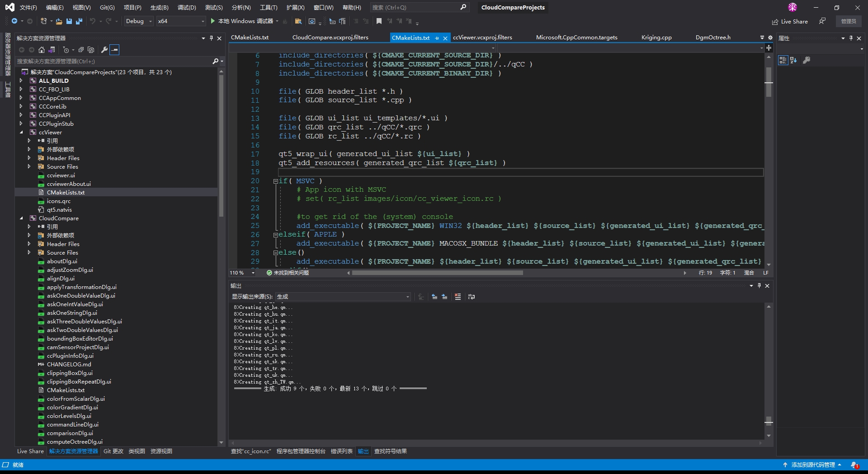Open Solution Explorer properties wrench icon

point(104,50)
